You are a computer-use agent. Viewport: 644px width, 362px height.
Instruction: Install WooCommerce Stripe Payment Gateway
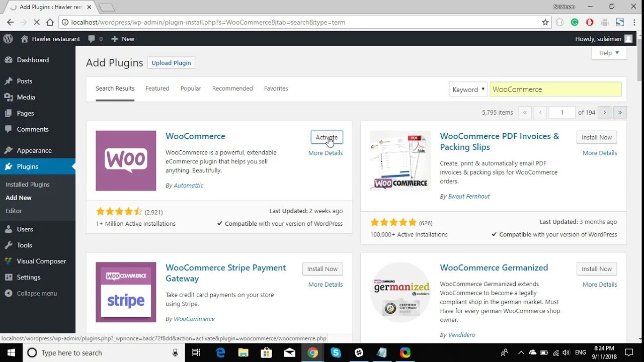(x=323, y=269)
